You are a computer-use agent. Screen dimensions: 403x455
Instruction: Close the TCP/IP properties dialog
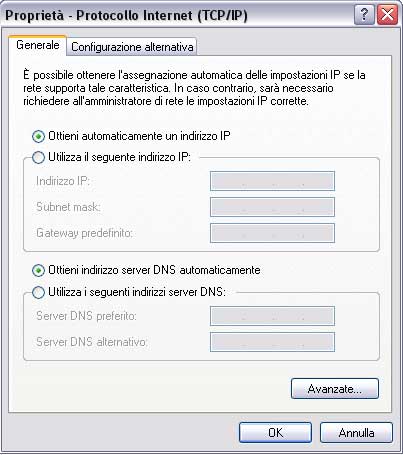387,15
